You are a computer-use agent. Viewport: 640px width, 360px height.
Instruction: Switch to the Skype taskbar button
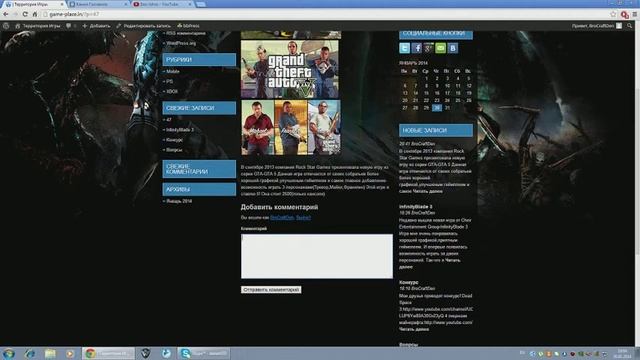(x=204, y=353)
